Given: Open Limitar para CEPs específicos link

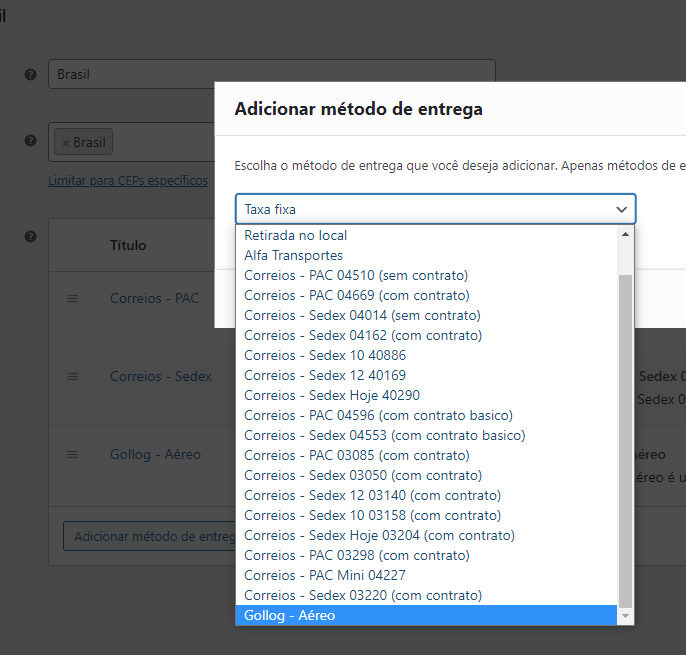Looking at the screenshot, I should click(128, 181).
